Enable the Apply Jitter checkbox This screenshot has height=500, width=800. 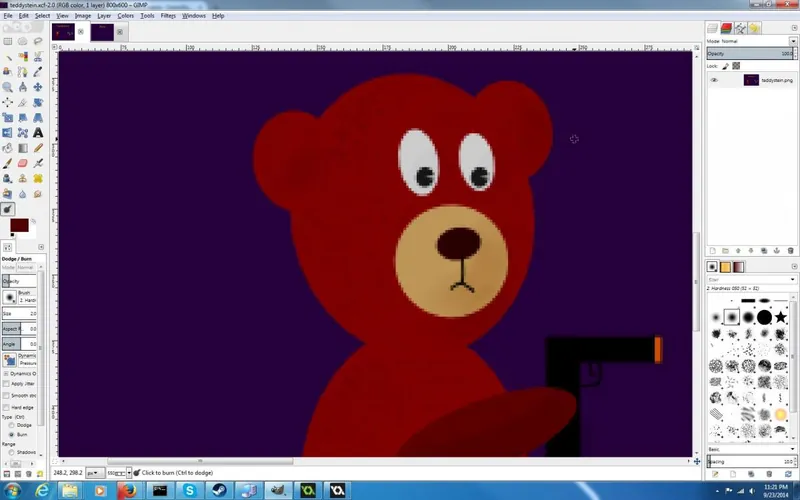pos(6,384)
